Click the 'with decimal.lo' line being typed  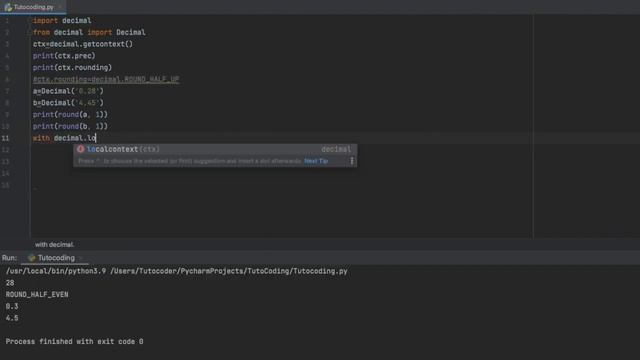(64, 138)
